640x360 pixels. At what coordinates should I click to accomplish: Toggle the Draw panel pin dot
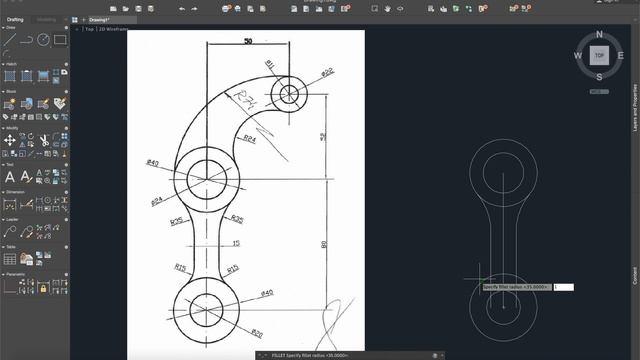tap(66, 28)
